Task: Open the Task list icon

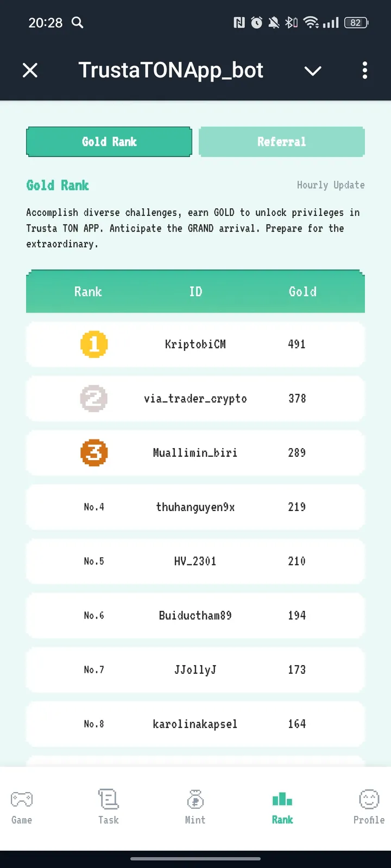Action: click(108, 799)
